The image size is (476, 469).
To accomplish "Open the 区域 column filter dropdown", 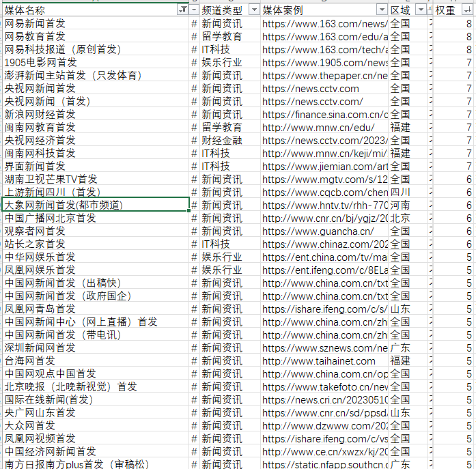I will [419, 10].
